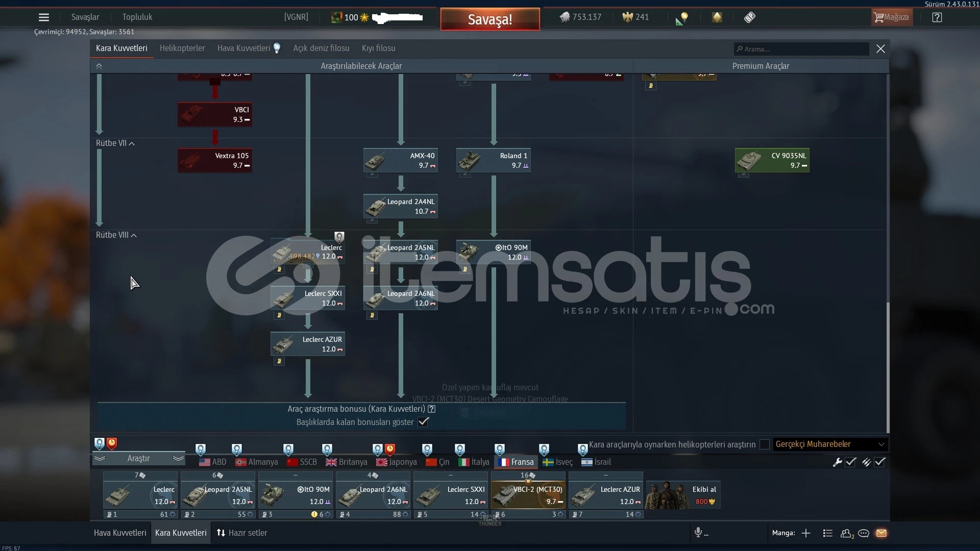
Task: Open the contacts list icon
Action: pyautogui.click(x=847, y=533)
